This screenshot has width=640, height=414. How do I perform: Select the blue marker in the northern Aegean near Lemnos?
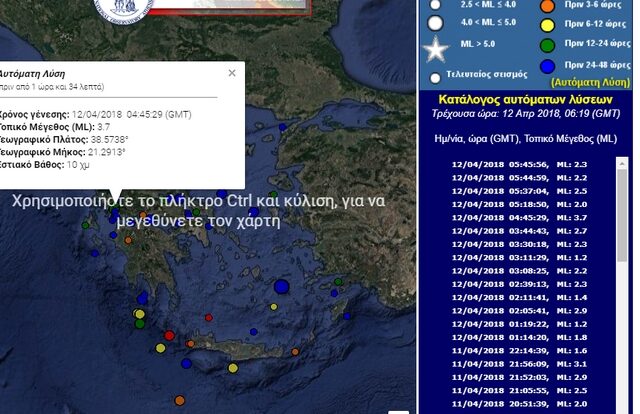pyautogui.click(x=282, y=127)
